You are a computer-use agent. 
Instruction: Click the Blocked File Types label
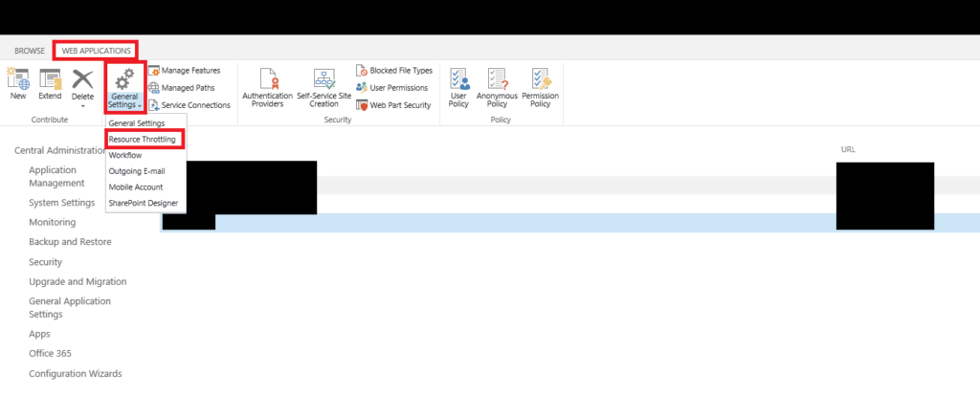pyautogui.click(x=401, y=71)
